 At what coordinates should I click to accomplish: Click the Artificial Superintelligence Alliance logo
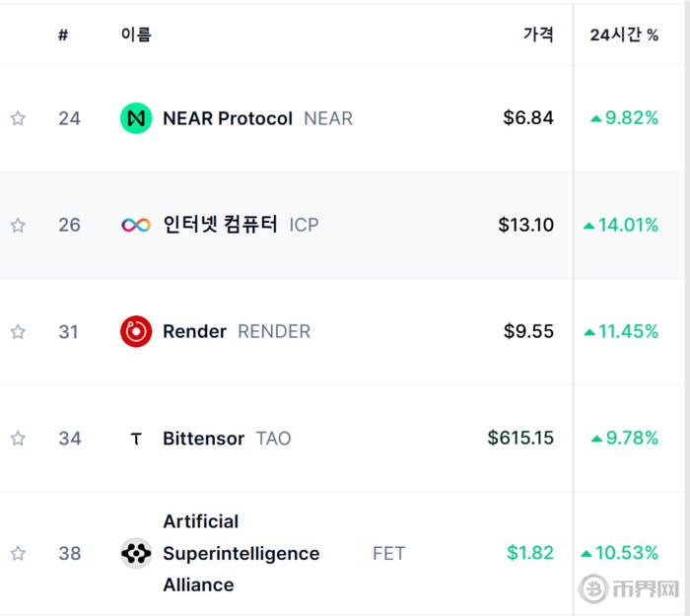[136, 553]
